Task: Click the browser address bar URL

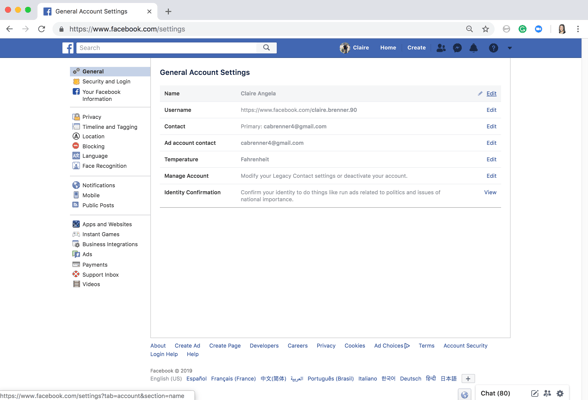Action: pos(127,29)
